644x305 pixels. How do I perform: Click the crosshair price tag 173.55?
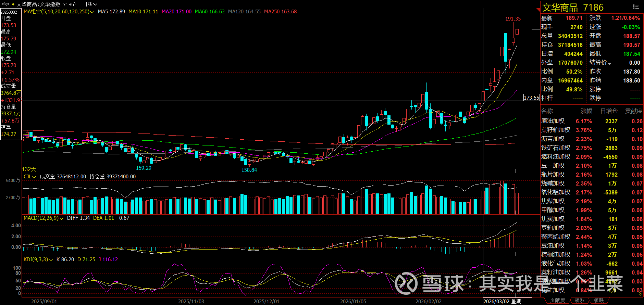tap(532, 98)
